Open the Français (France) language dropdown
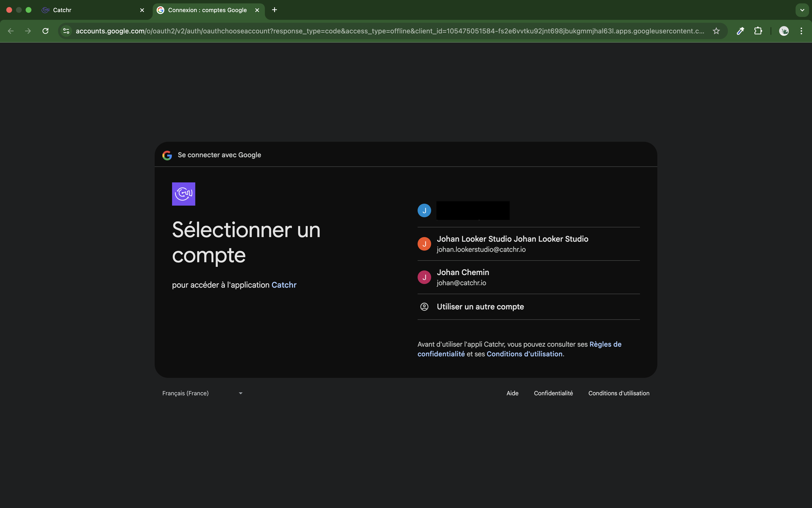The height and width of the screenshot is (508, 812). tap(202, 393)
